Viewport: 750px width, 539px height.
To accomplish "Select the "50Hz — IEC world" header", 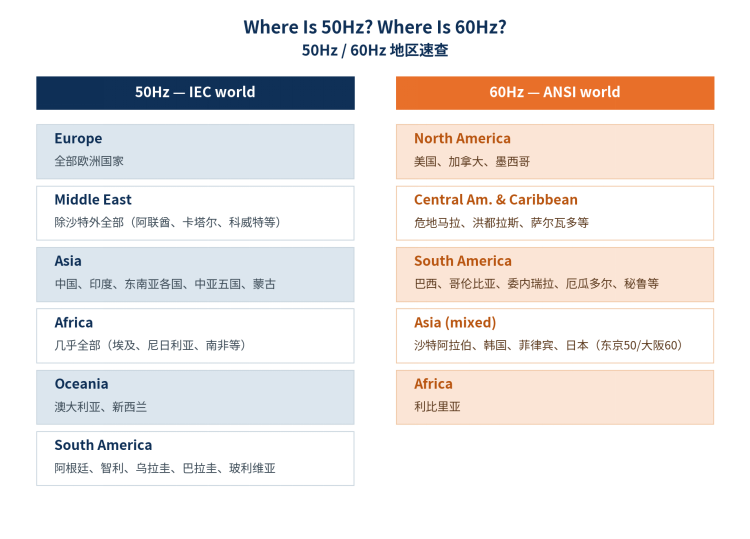I will [195, 93].
